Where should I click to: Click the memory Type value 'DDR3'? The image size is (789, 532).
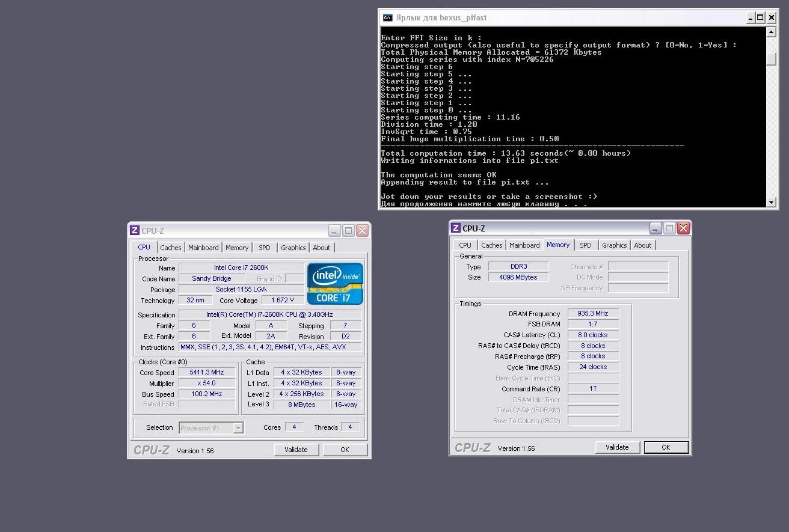(518, 267)
